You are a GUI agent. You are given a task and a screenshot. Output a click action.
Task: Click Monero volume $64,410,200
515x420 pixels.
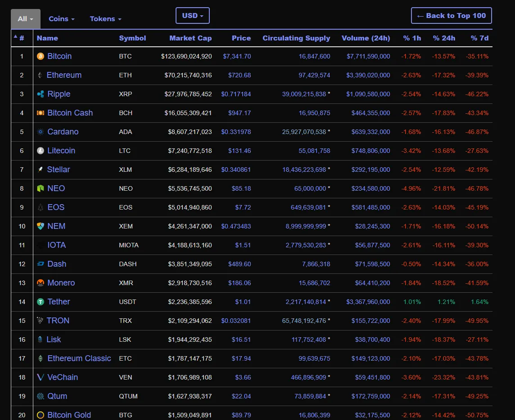372,283
